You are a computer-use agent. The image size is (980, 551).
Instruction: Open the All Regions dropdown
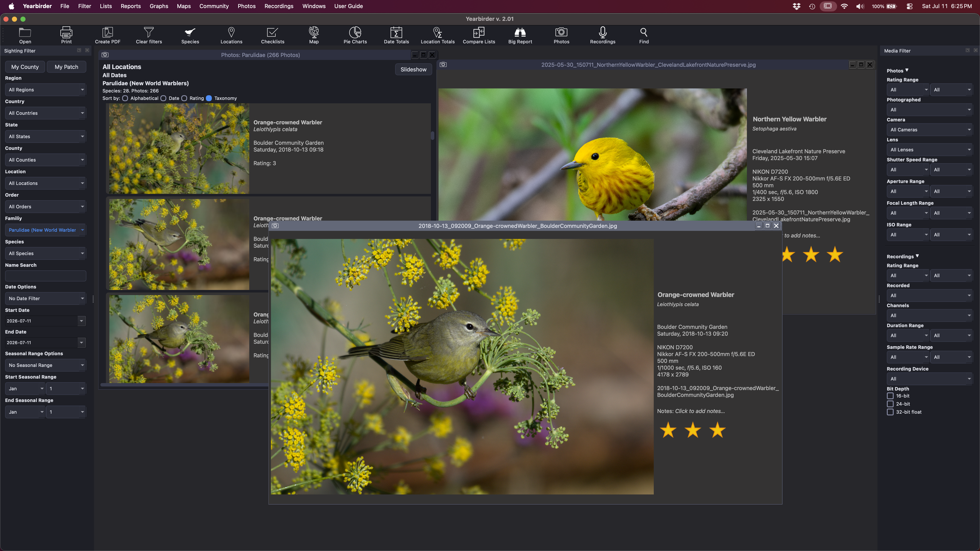coord(46,90)
